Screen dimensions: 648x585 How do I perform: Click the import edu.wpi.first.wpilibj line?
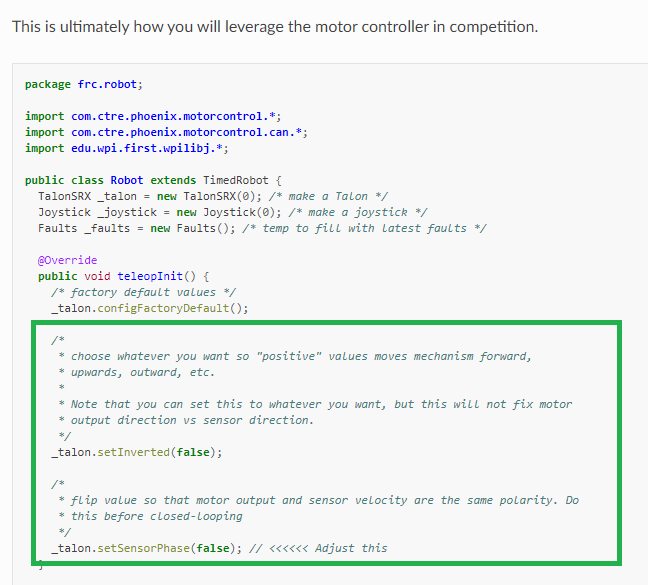click(134, 148)
